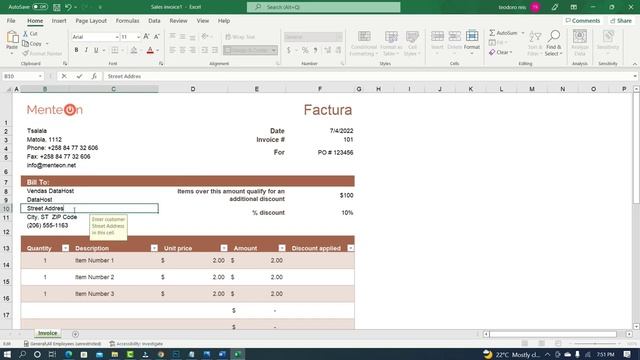Open the Amount column filter dropdown

coord(282,248)
